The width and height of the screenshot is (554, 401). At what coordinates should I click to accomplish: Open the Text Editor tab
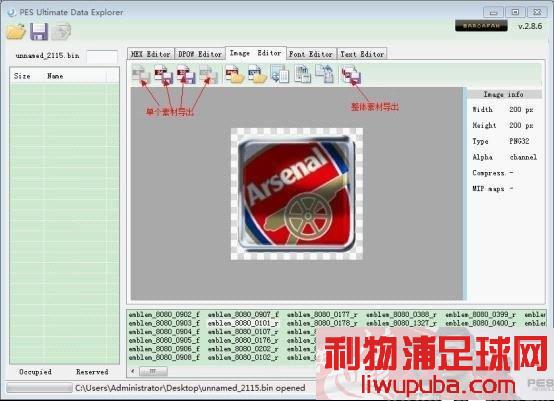[362, 54]
